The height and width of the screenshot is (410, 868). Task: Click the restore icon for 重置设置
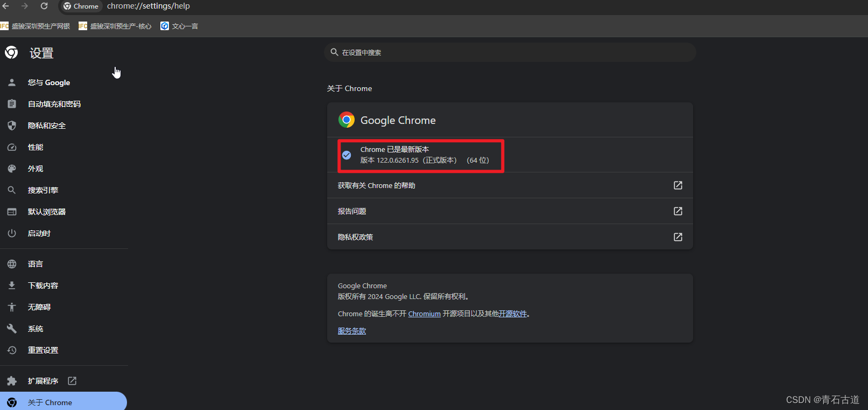point(12,350)
